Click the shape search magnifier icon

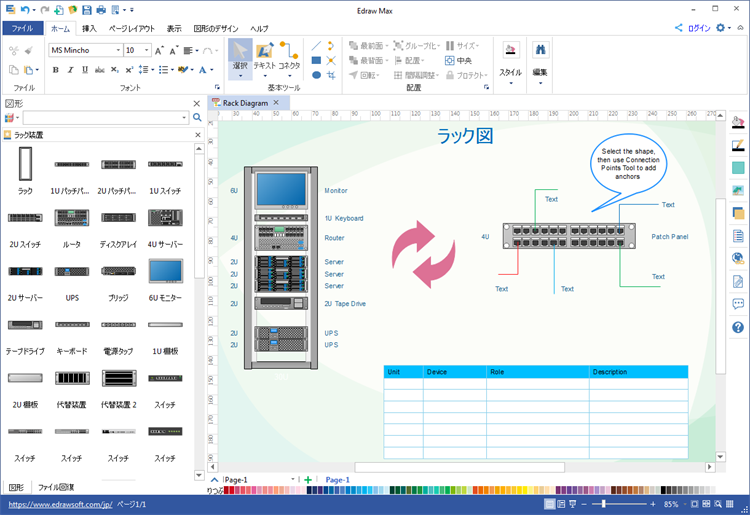click(x=197, y=118)
